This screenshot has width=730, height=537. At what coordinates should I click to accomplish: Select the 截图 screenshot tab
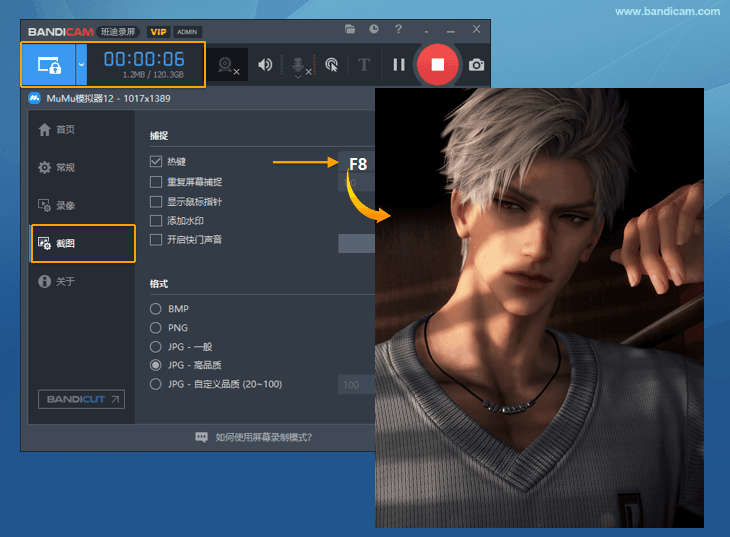tap(83, 243)
